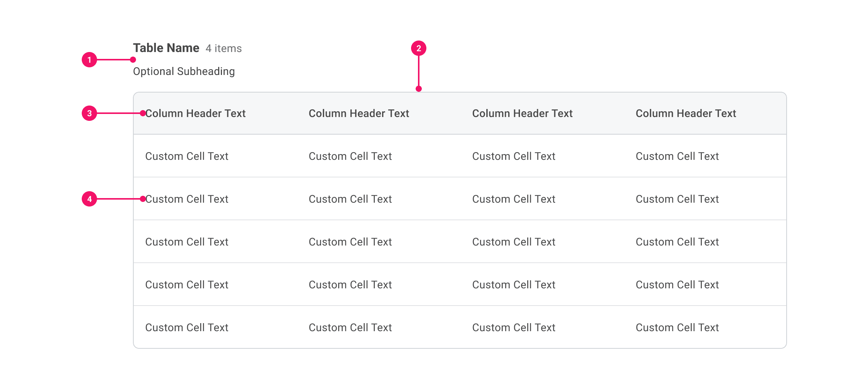Screen dimensions: 868x387
Task: Click first data row's last column cell
Action: click(x=677, y=156)
